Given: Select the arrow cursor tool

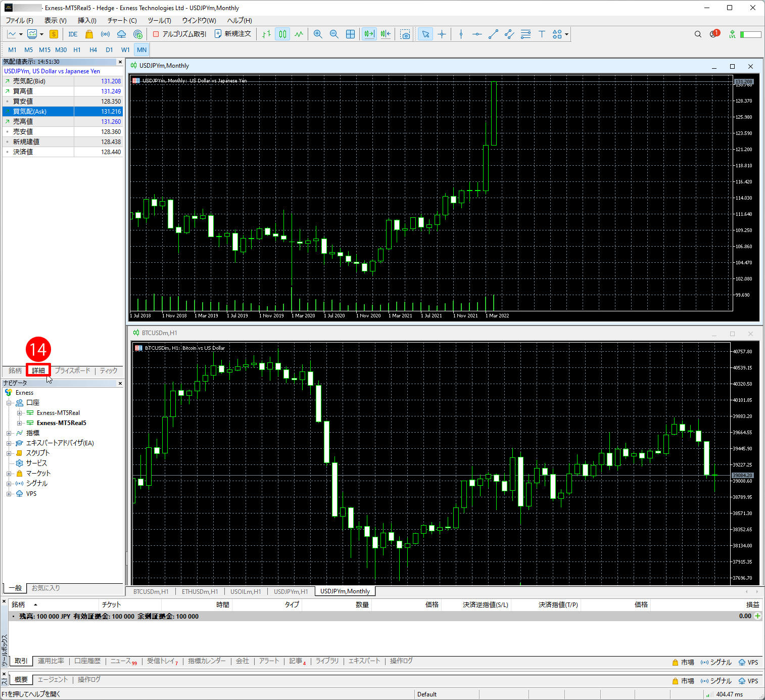Looking at the screenshot, I should coord(425,34).
